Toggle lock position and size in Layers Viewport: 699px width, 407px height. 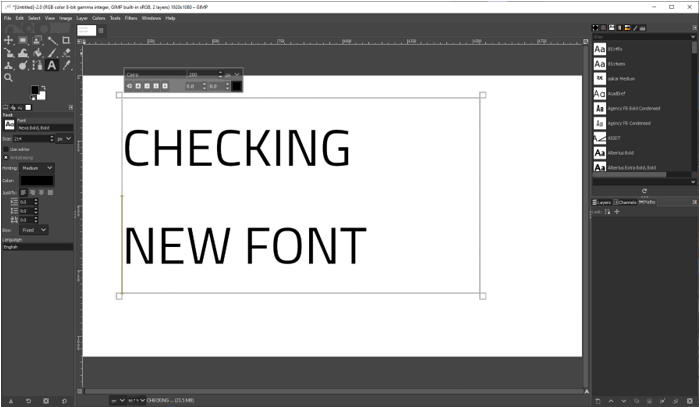click(617, 212)
